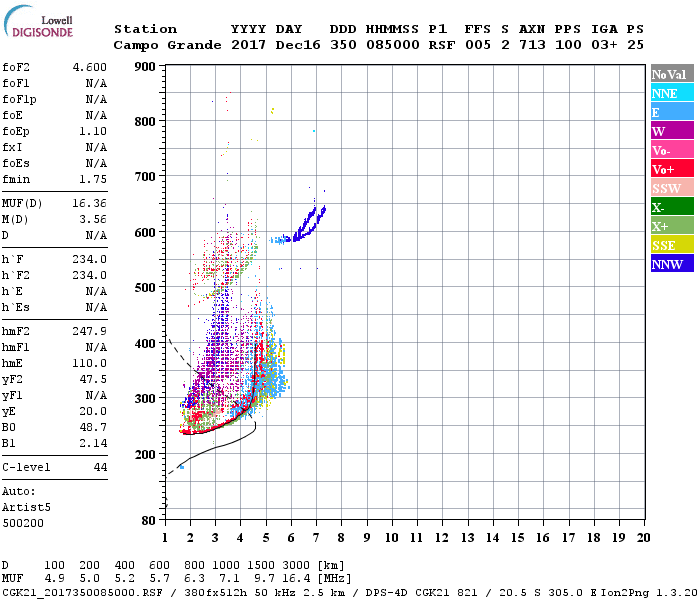Viewport: 700px width, 600px height.
Task: Click the MUF 16.4 value for 3000 km
Action: 296,579
